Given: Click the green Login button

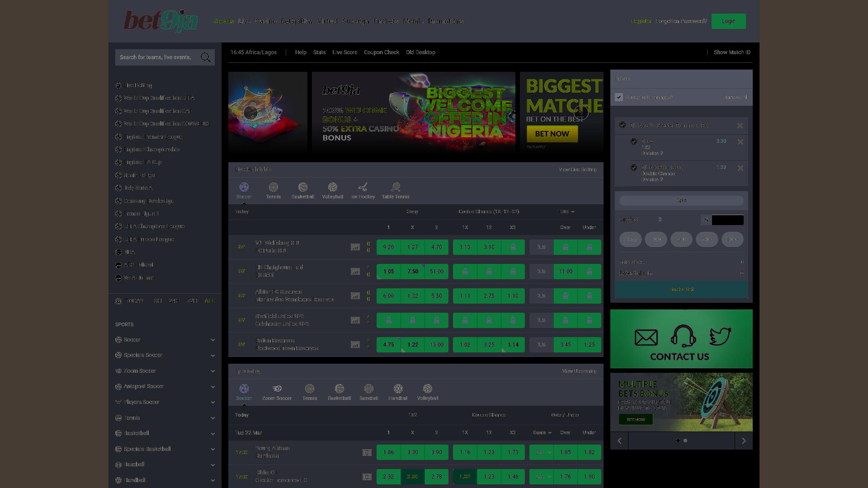Looking at the screenshot, I should (728, 21).
